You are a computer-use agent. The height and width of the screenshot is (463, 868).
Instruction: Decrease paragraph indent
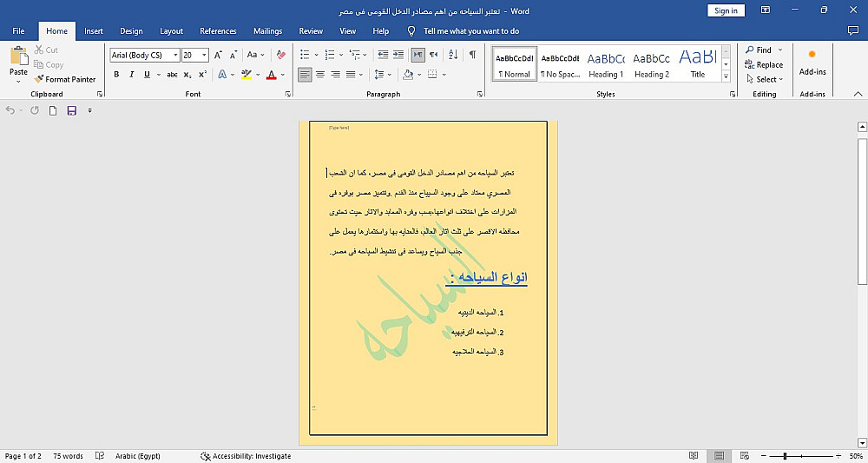pos(383,55)
